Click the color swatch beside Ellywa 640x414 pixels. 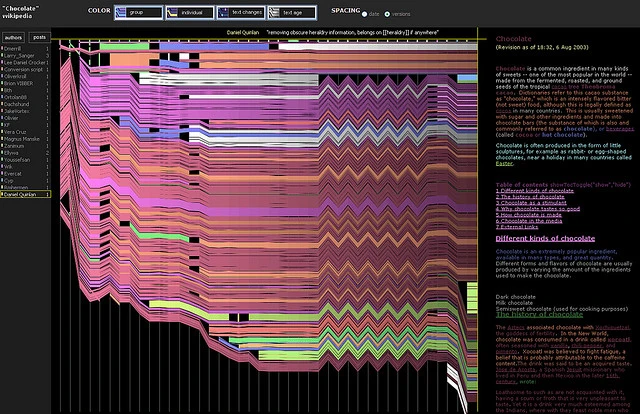tap(2, 153)
